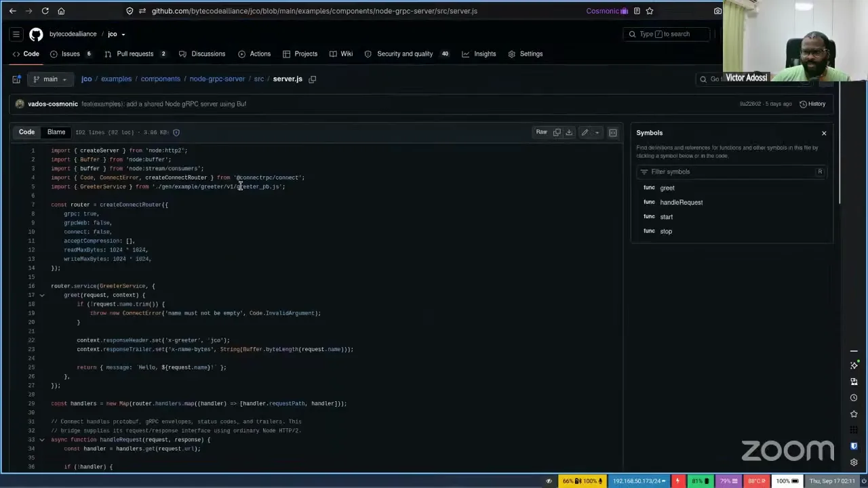Download the raw server.js file
Image resolution: width=868 pixels, height=488 pixels.
coord(569,132)
